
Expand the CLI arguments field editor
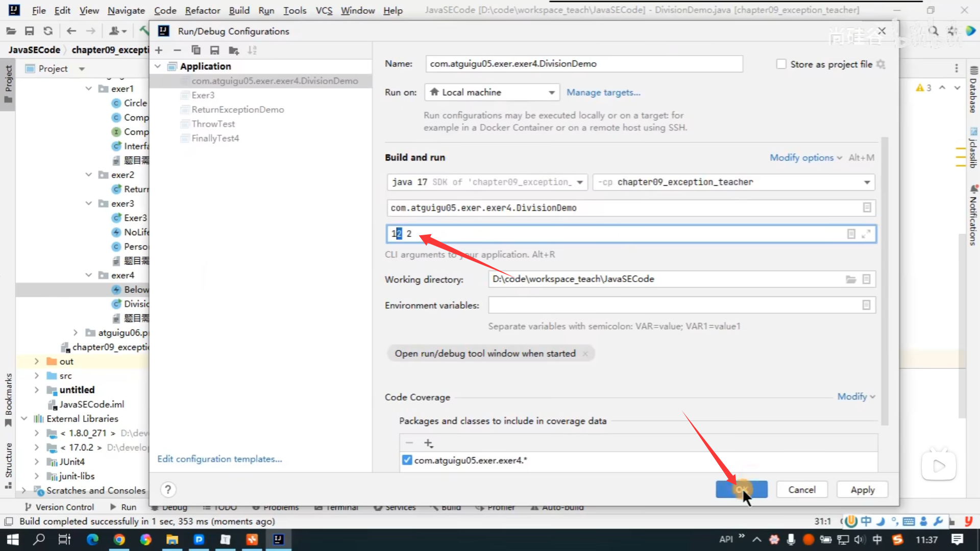click(x=866, y=234)
